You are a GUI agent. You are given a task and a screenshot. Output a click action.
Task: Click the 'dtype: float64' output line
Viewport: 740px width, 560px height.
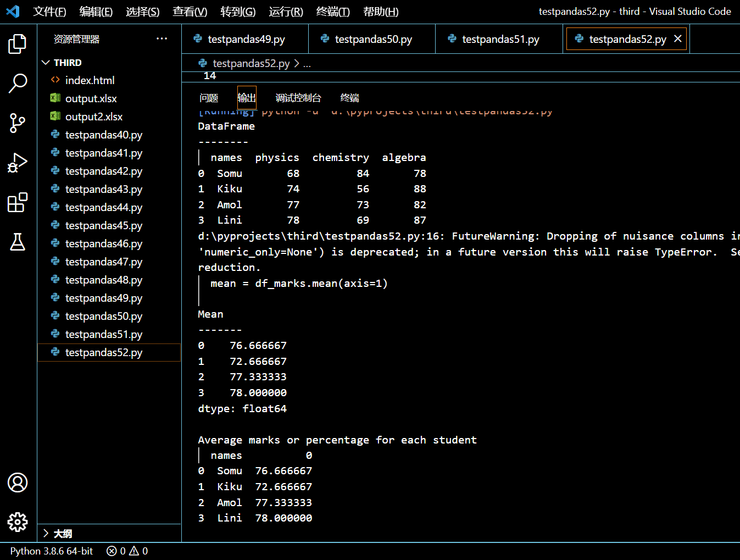(x=242, y=408)
